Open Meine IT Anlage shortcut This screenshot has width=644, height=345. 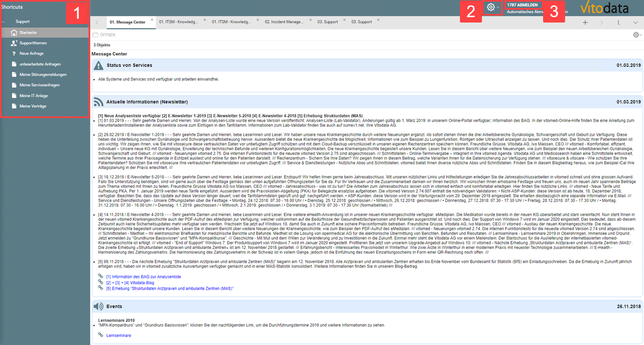click(34, 96)
